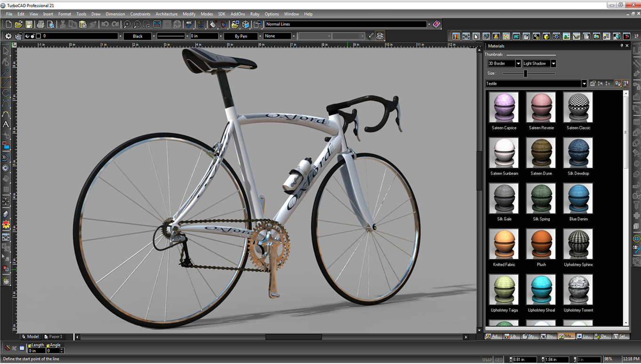Toggle the highlighted materials view icon beside Textile
The width and height of the screenshot is (641, 364).
coord(617,84)
